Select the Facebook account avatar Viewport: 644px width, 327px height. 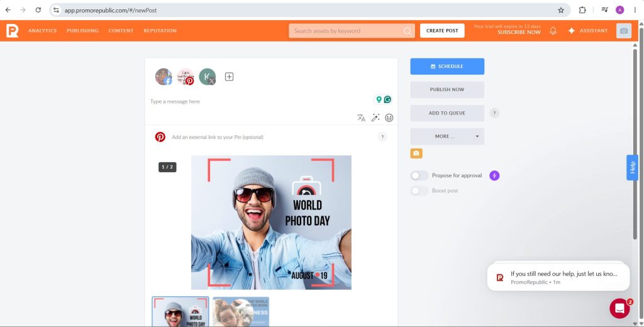point(164,77)
